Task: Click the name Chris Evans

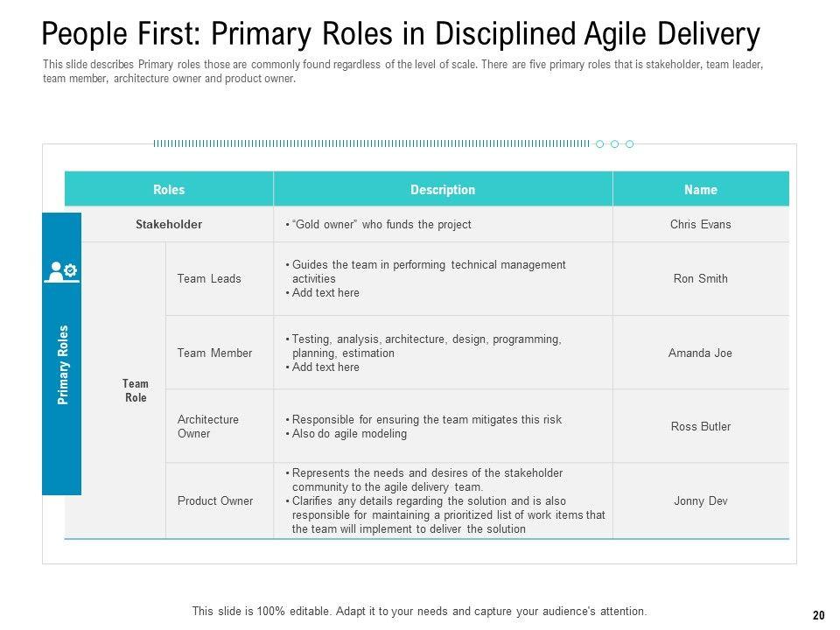Action: (700, 225)
